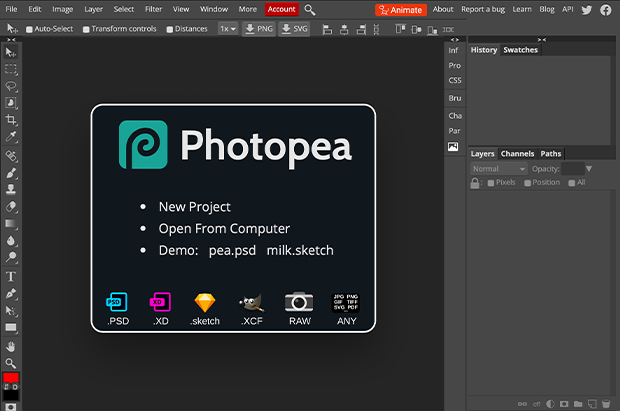Toggle the Pixels lock checkbox
Viewport: 620px width, 411px height.
coord(491,183)
